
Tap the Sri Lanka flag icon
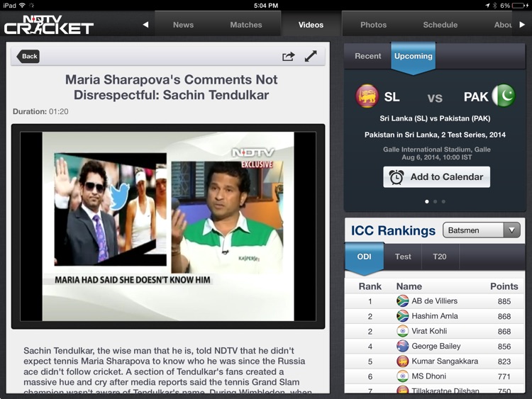click(x=367, y=96)
